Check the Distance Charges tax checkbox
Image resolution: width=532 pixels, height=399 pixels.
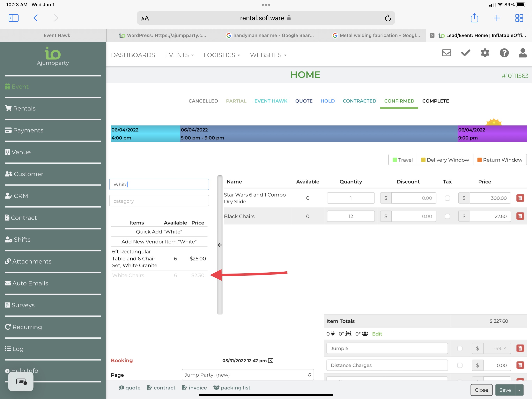point(460,365)
